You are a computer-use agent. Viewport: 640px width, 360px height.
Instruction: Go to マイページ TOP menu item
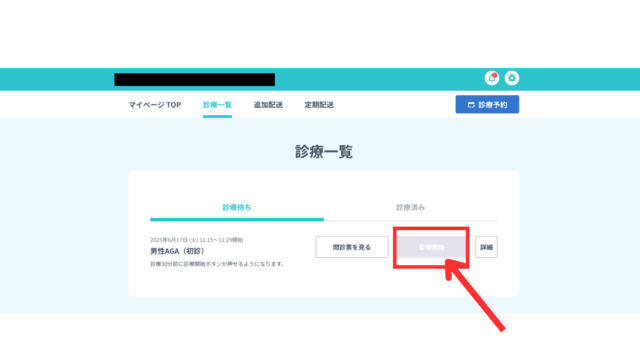(x=155, y=105)
